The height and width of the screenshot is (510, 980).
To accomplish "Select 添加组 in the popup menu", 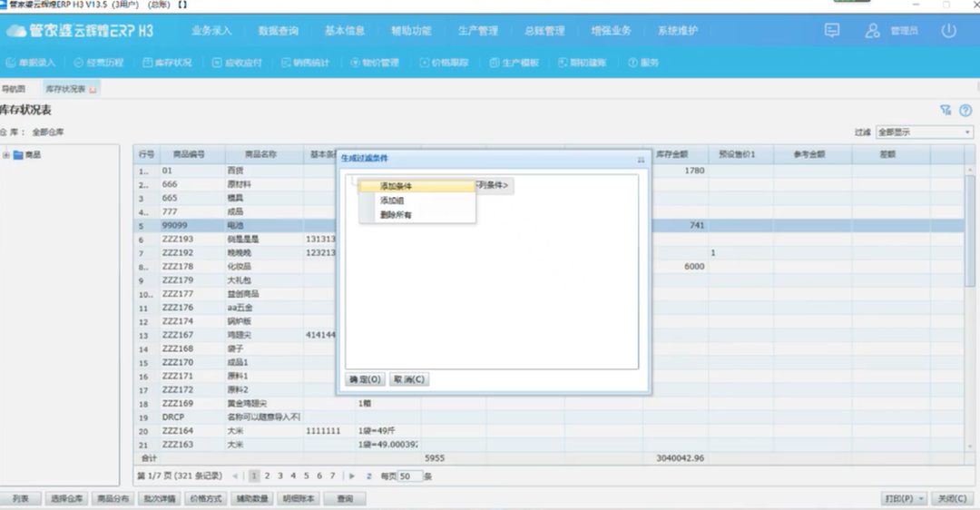I will tap(416, 201).
